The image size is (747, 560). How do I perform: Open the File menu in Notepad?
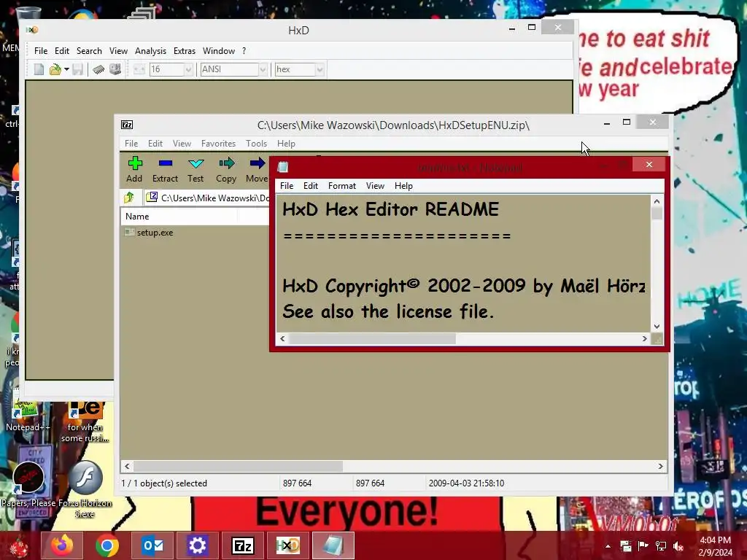[x=286, y=186]
